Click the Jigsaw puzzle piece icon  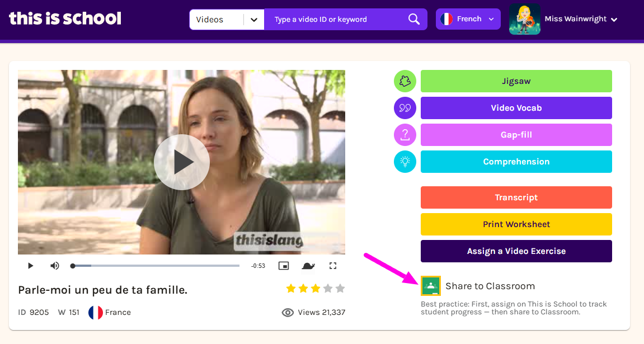point(405,81)
